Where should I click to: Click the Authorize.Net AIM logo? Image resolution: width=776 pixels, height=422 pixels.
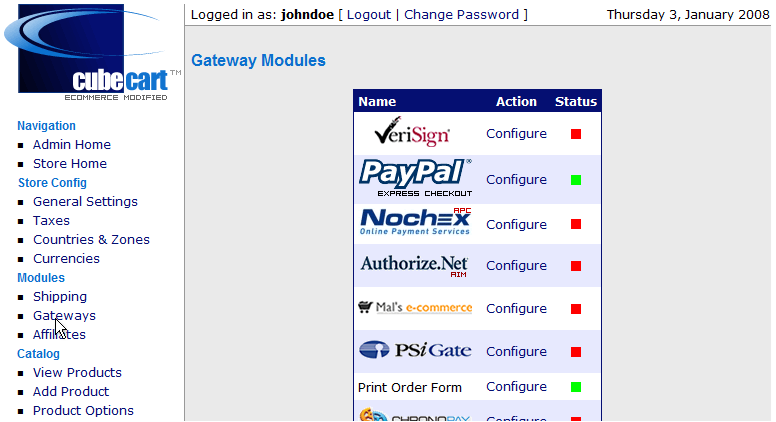(x=414, y=265)
